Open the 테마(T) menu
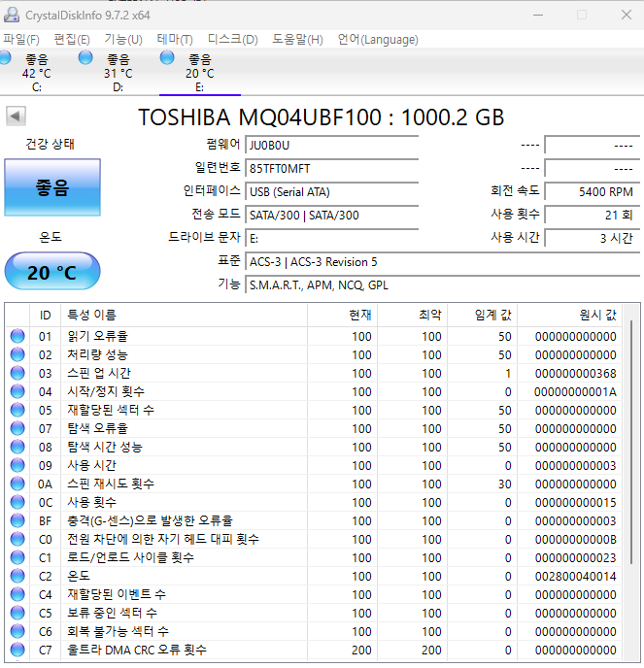Viewport: 644px width, 668px height. click(x=175, y=40)
